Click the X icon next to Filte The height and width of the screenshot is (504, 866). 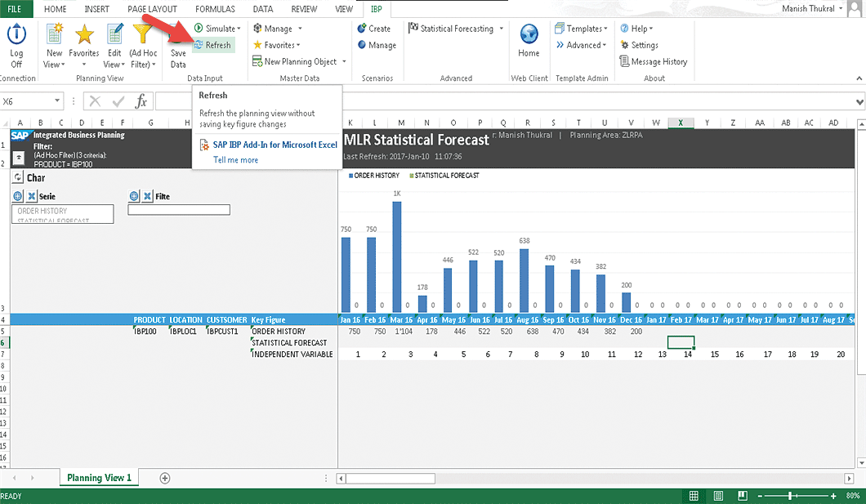coord(147,196)
